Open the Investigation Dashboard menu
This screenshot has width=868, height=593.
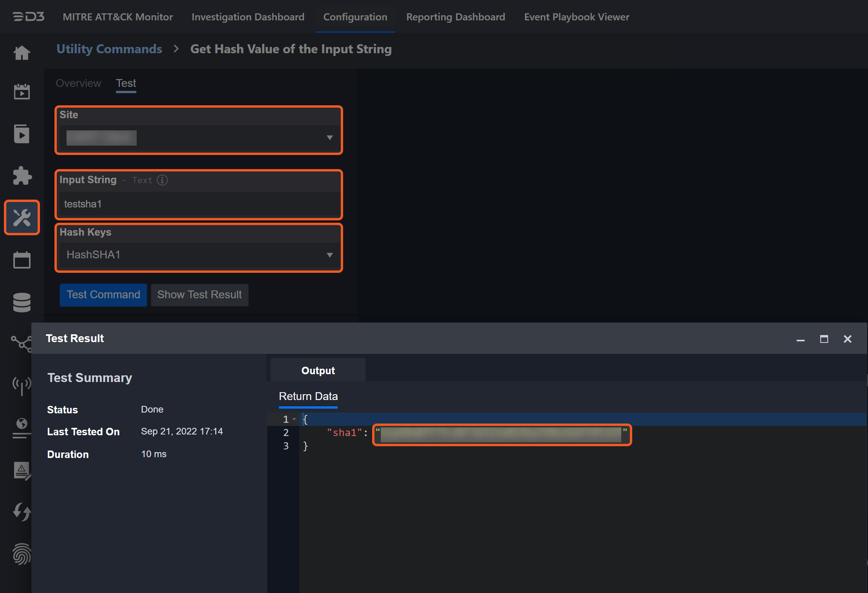tap(248, 17)
